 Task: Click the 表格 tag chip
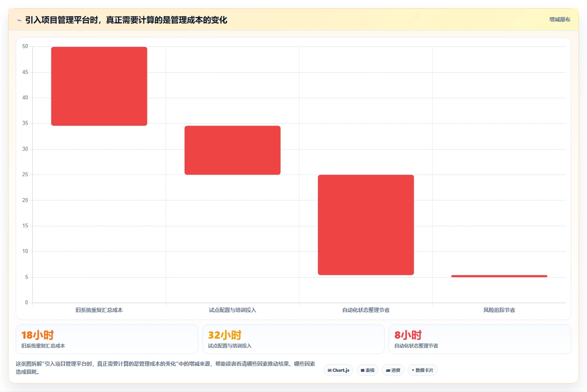[x=368, y=370]
